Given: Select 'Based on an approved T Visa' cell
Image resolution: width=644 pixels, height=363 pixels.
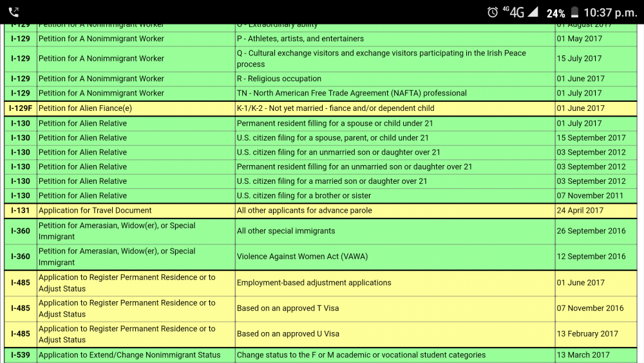Looking at the screenshot, I should [395, 308].
